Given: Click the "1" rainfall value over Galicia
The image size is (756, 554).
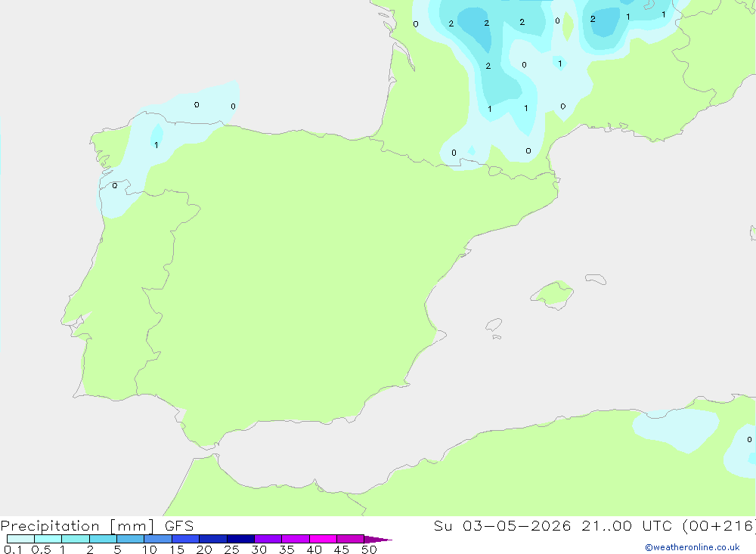Looking at the screenshot, I should (156, 145).
